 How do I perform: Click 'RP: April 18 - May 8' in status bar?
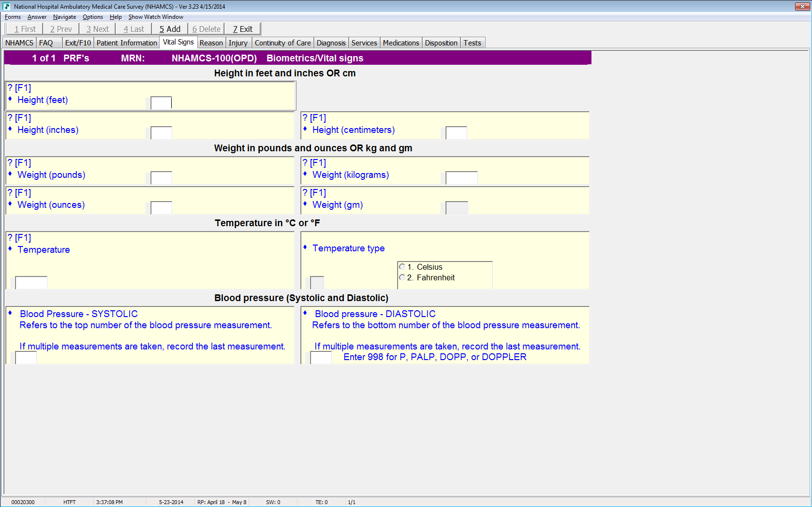pyautogui.click(x=221, y=502)
